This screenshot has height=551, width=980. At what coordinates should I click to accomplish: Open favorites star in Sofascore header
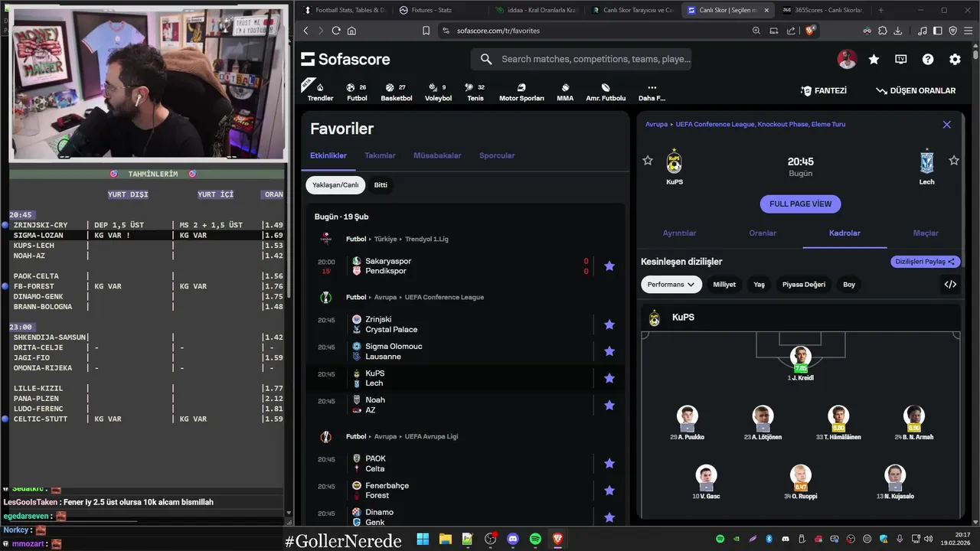(x=874, y=59)
